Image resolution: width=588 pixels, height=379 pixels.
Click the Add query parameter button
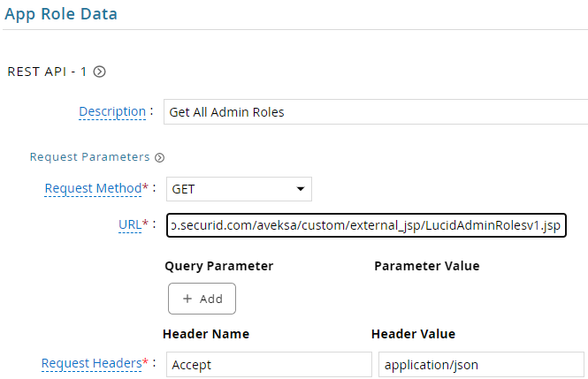[202, 299]
